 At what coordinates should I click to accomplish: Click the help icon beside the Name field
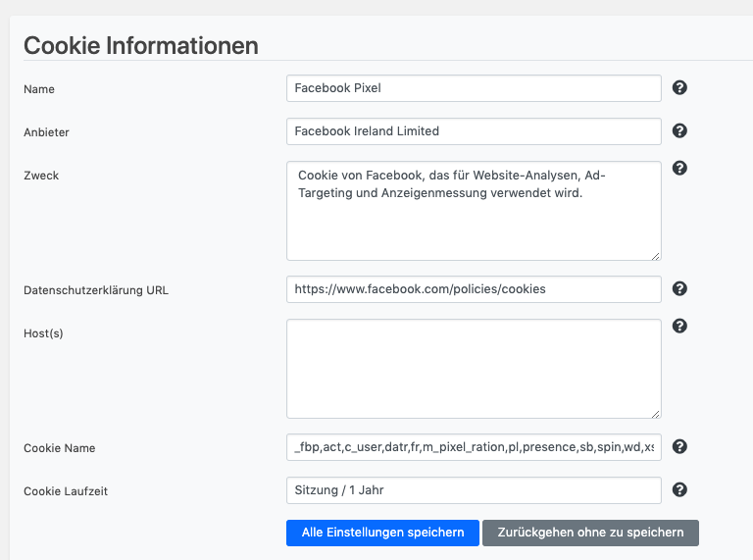pos(679,88)
